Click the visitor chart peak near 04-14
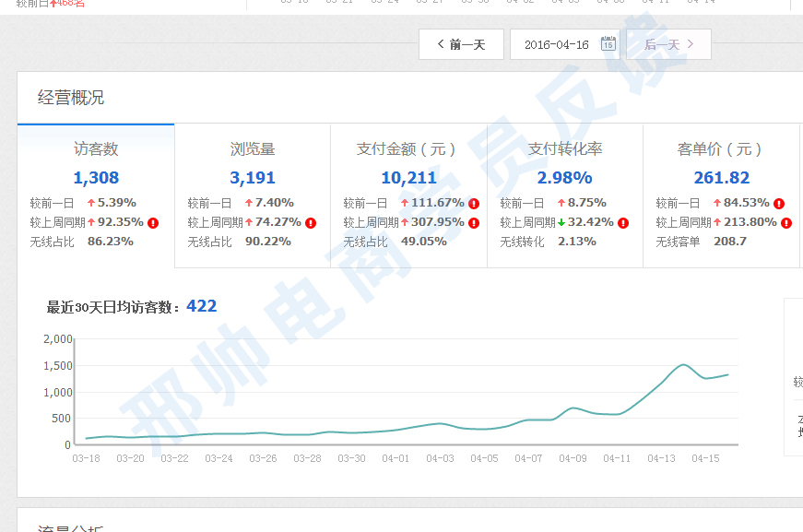Image resolution: width=803 pixels, height=532 pixels. 683,365
